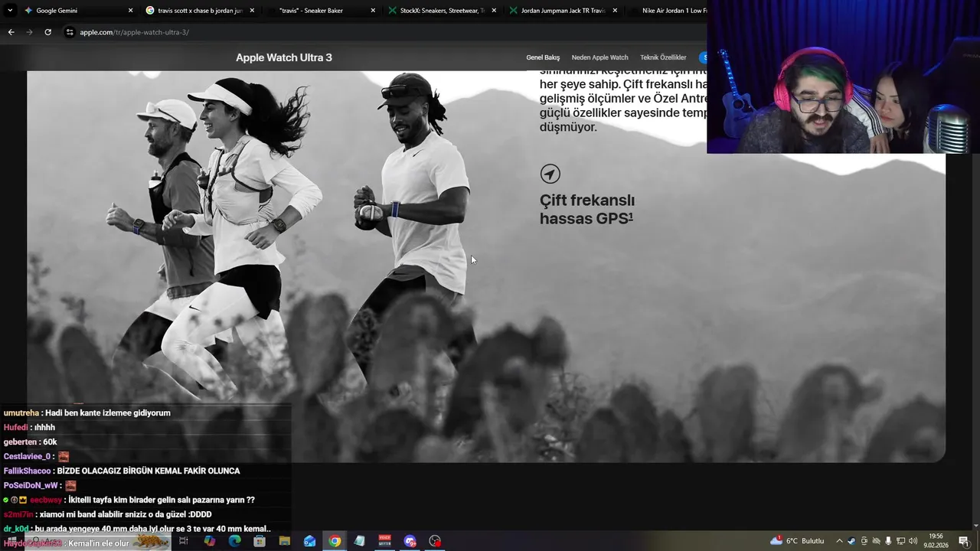Open Microsoft Copilot from the taskbar
980x551 pixels.
click(209, 541)
